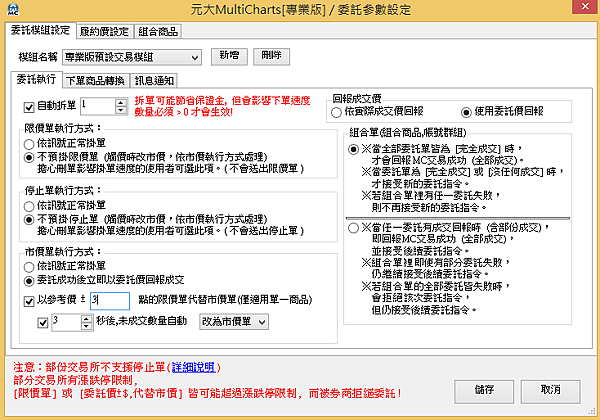The height and width of the screenshot is (420, 600).
Task: Select 不預掛限價單 radio option
Action: tap(29, 157)
